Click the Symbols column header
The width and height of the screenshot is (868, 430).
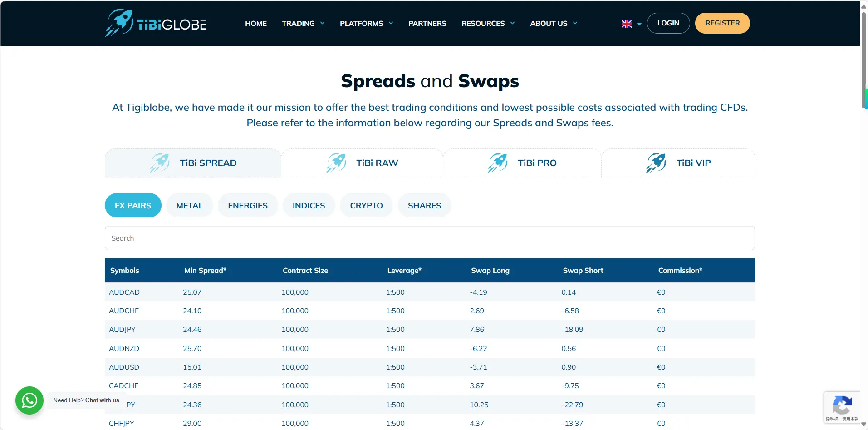[125, 270]
